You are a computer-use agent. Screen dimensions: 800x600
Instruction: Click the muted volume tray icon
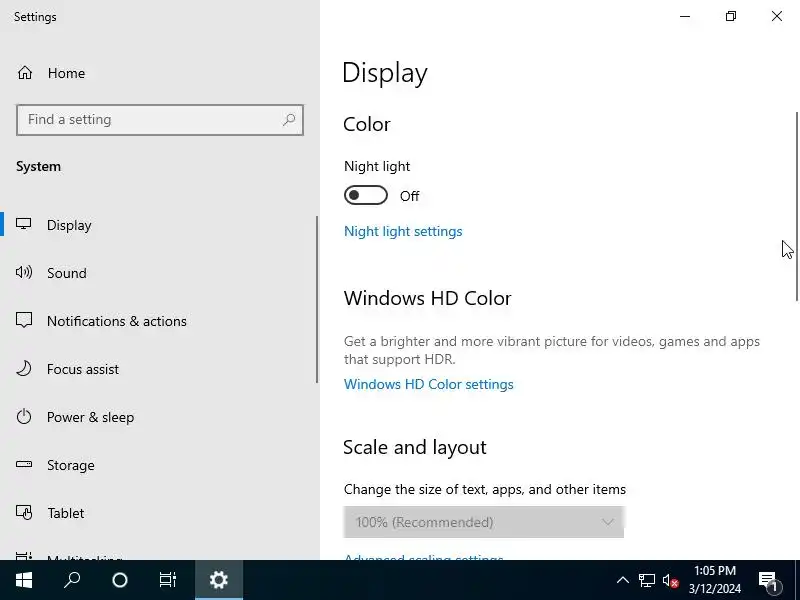670,580
